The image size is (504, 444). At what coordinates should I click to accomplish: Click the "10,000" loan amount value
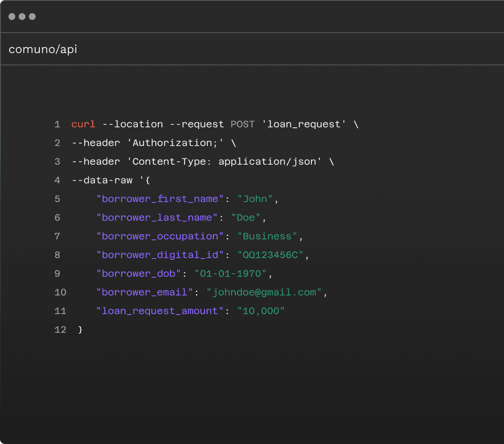(x=261, y=311)
